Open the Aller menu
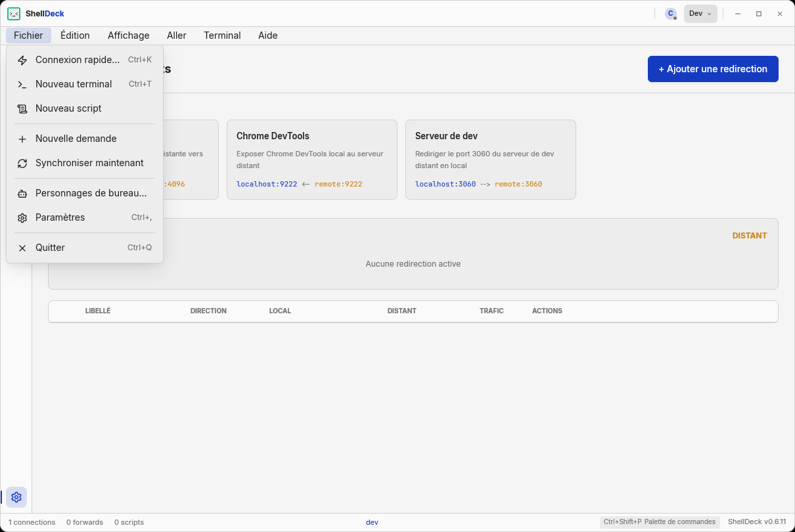 coord(177,35)
